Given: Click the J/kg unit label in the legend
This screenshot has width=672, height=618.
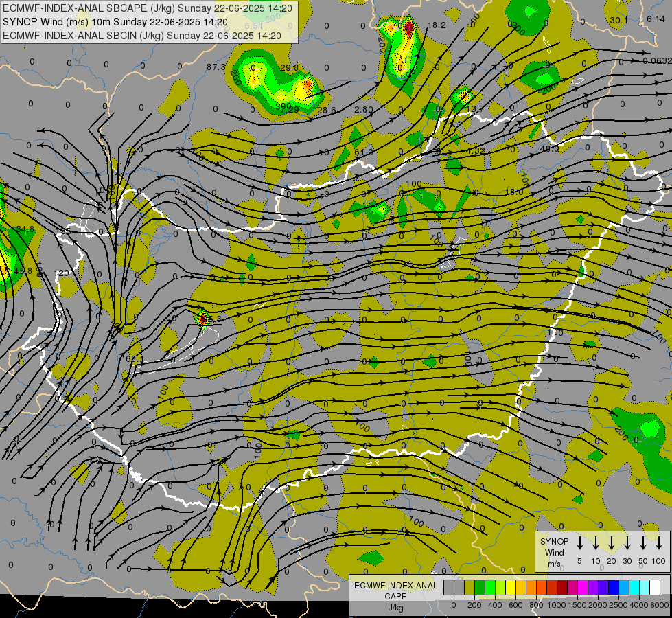Looking at the screenshot, I should [x=395, y=608].
